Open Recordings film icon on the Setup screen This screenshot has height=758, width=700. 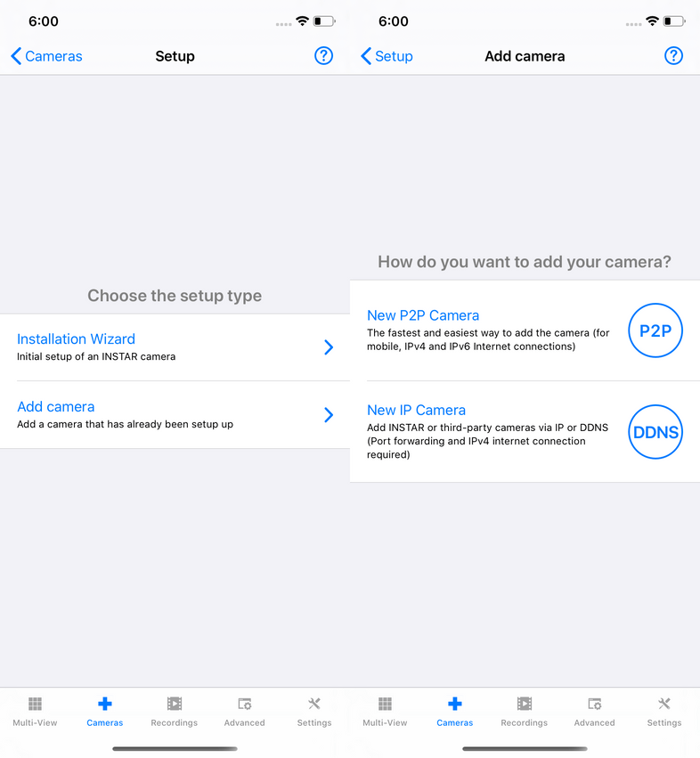click(x=175, y=705)
